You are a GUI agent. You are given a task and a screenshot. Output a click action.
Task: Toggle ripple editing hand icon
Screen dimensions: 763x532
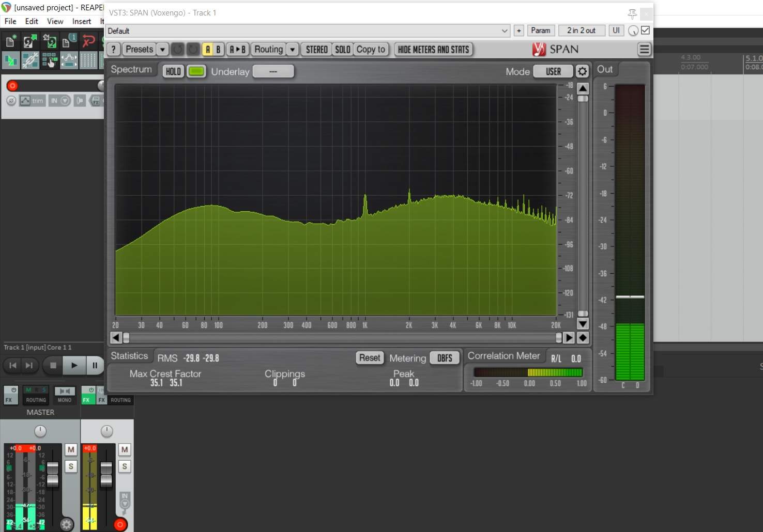point(50,60)
